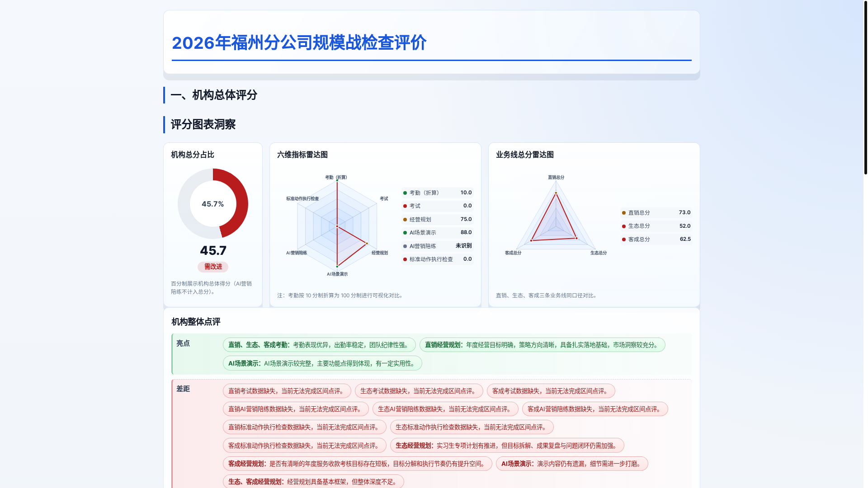Viewport: 868px width, 488px height.
Task: Click the AI营销陪练 legend row marked 未识别
Action: tap(437, 246)
